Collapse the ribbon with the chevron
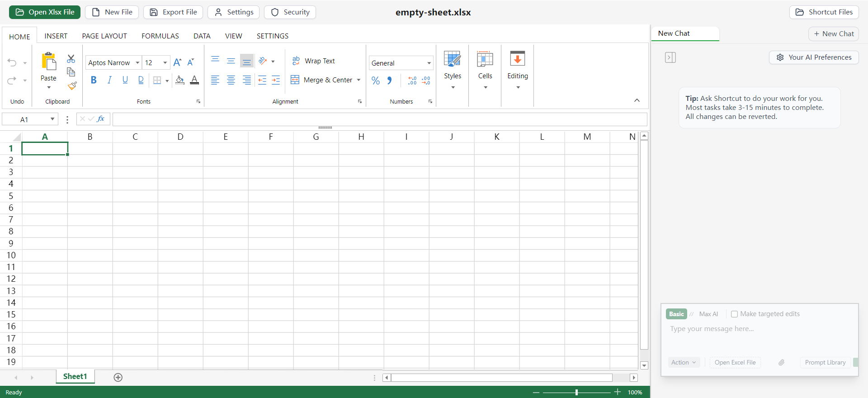 pos(637,100)
